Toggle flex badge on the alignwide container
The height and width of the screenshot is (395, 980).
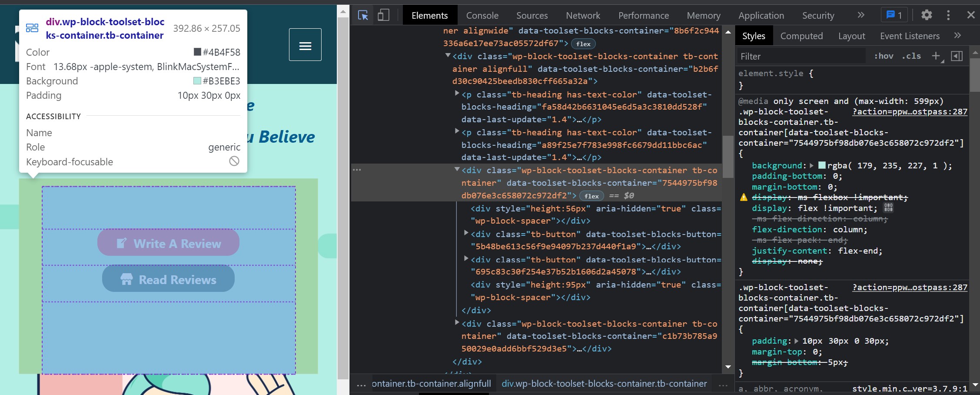point(583,44)
